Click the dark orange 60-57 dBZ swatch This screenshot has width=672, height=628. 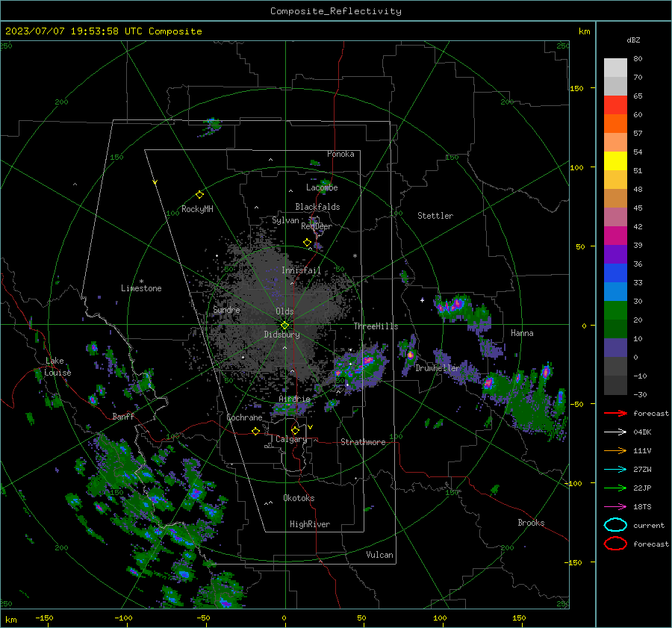click(x=615, y=124)
